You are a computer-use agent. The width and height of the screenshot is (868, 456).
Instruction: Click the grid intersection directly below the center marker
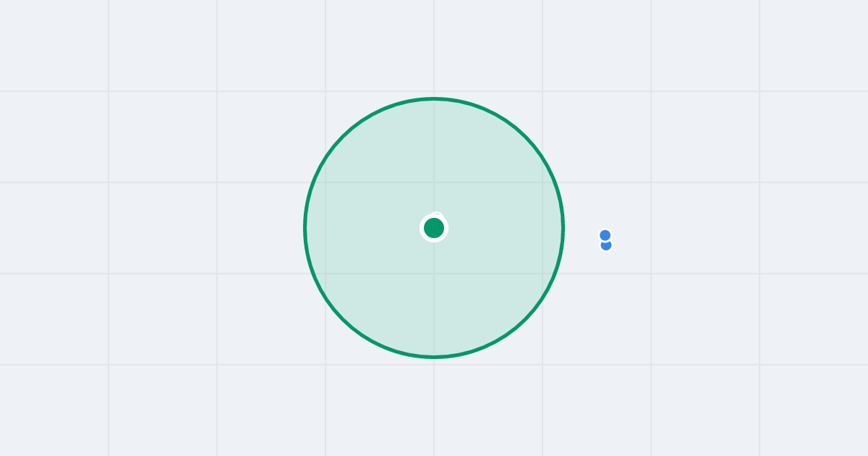434,274
